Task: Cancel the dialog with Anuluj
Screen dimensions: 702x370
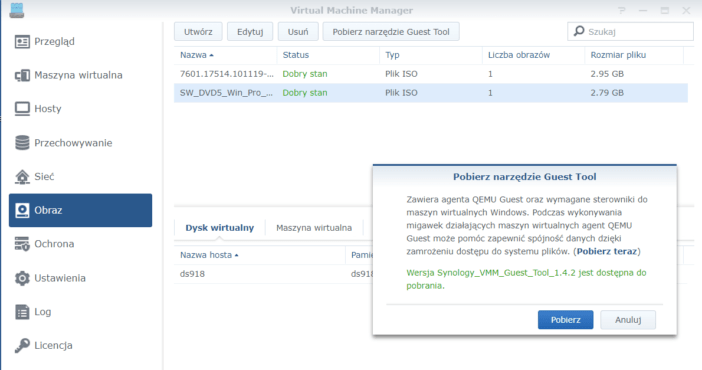Action: (x=628, y=320)
